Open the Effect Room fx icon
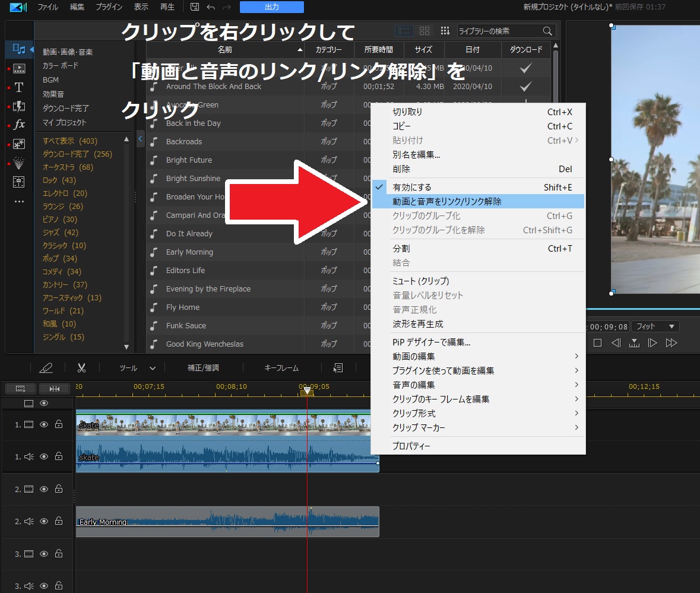Viewport: 700px width, 593px height. (19, 125)
